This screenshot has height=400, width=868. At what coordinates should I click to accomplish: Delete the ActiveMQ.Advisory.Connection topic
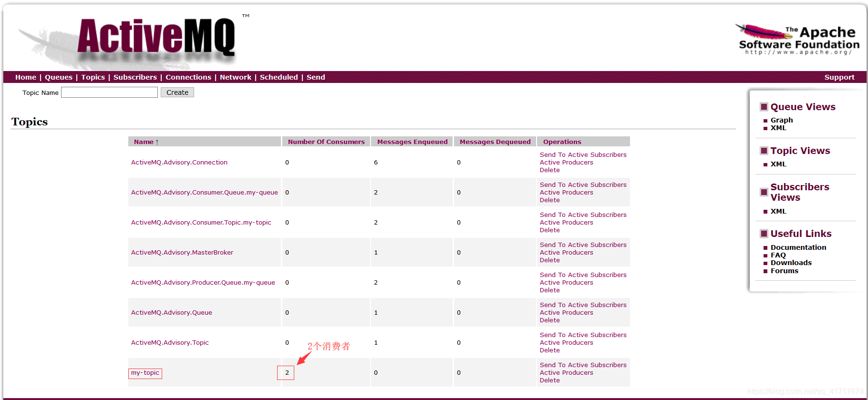(550, 170)
